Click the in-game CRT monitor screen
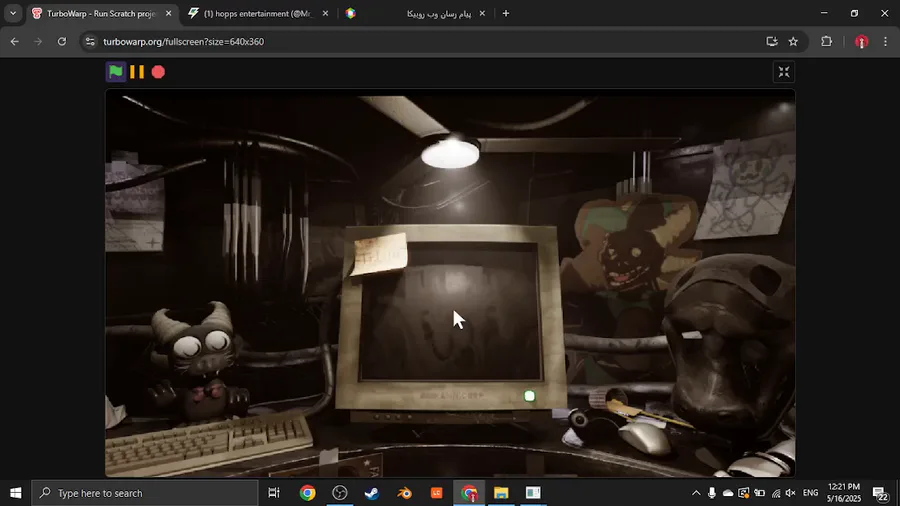The height and width of the screenshot is (506, 900). click(x=451, y=312)
